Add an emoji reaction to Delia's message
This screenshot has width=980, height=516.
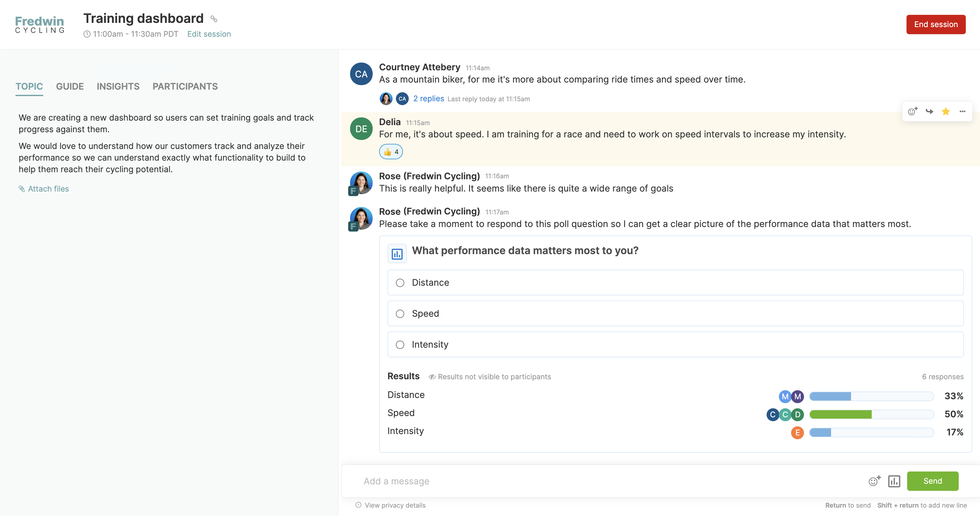click(x=912, y=111)
